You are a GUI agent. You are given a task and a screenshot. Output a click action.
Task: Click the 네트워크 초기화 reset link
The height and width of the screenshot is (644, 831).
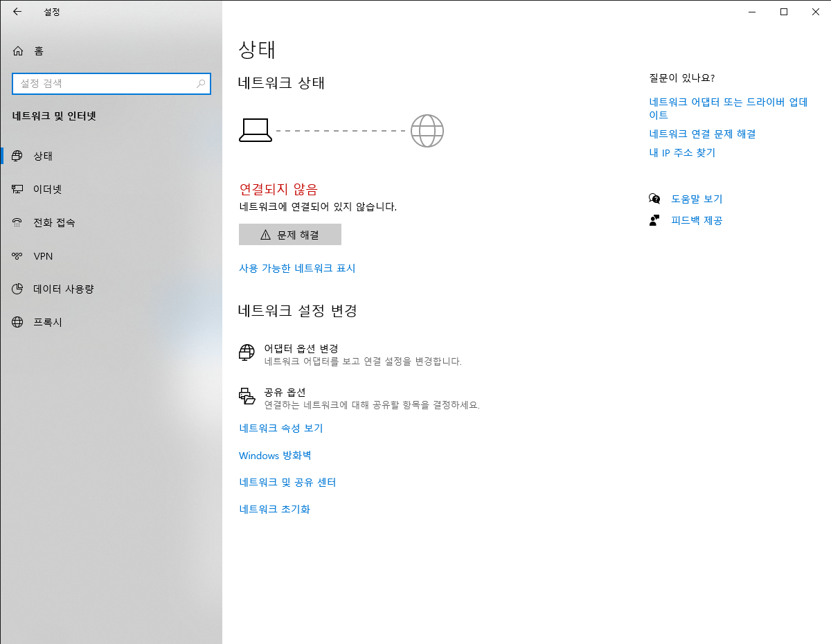274,509
